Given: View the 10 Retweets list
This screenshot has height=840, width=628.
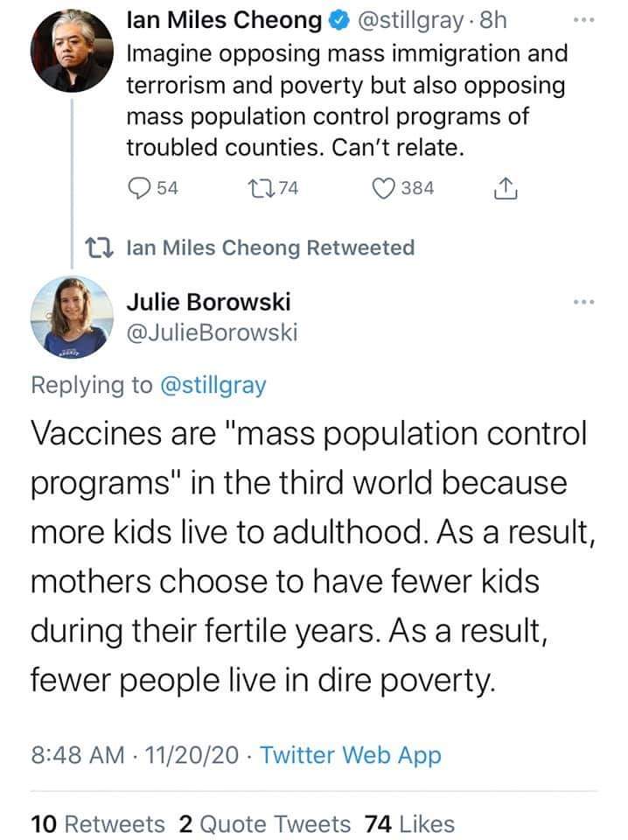Looking at the screenshot, I should click(x=98, y=824).
